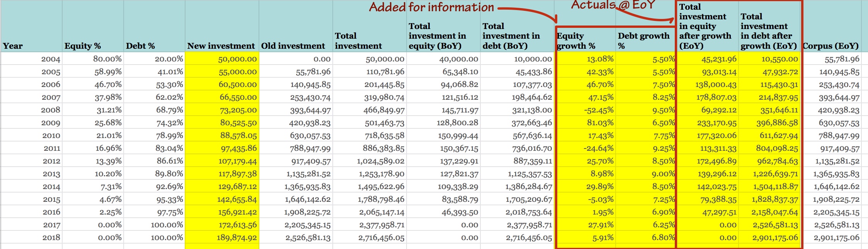
Task: Click new investment cell 50,000.00
Action: (222, 59)
